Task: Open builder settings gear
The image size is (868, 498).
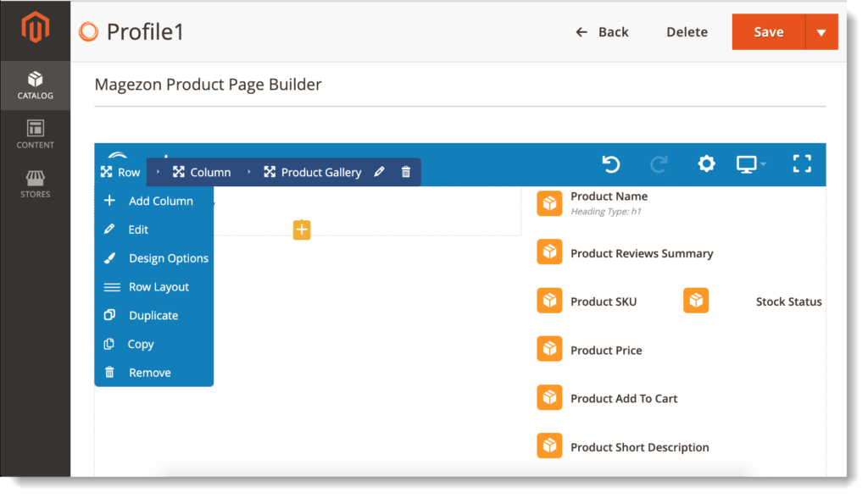Action: click(706, 163)
